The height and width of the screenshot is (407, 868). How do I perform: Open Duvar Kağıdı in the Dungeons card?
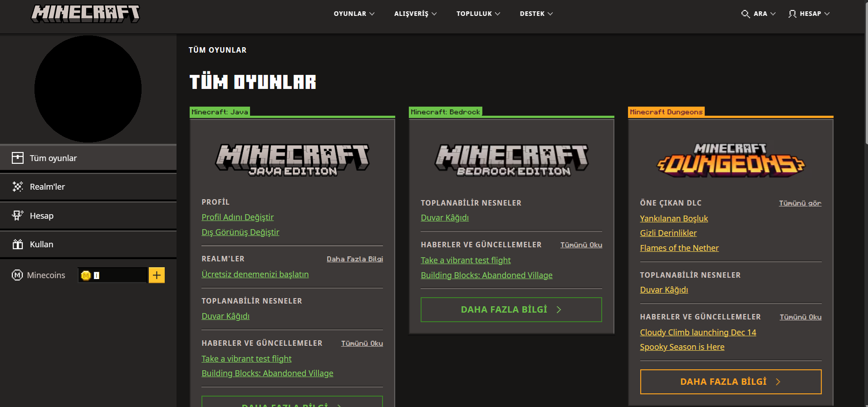[664, 290]
